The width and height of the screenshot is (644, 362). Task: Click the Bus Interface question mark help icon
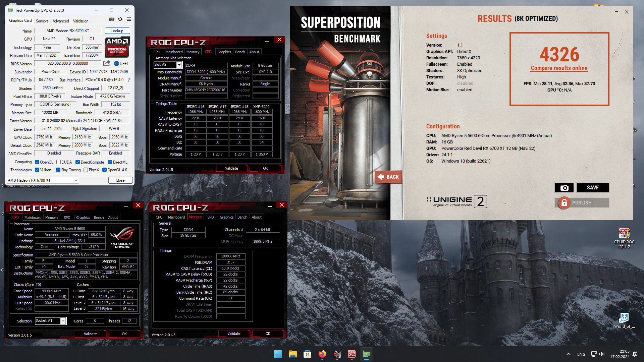(129, 80)
